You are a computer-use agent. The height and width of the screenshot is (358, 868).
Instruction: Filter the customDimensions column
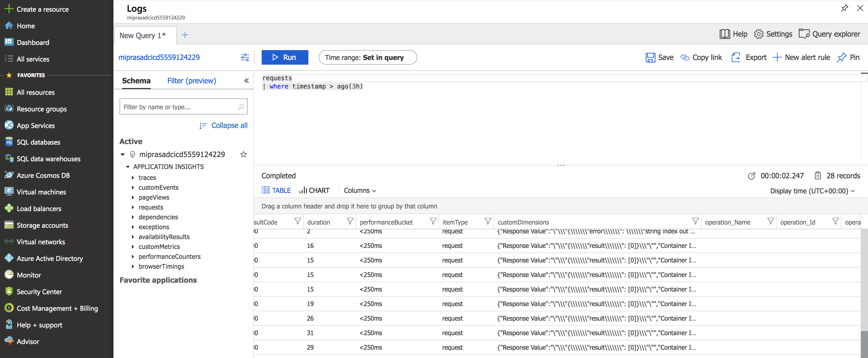pyautogui.click(x=695, y=221)
